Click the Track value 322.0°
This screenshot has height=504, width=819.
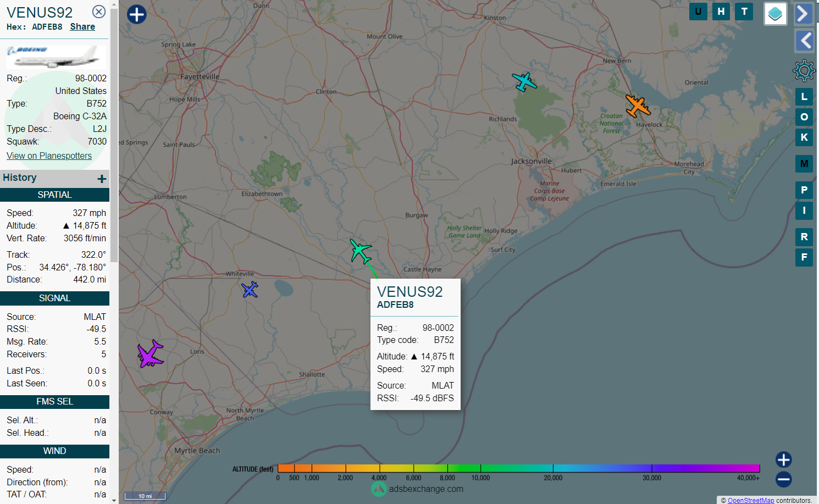pyautogui.click(x=93, y=254)
